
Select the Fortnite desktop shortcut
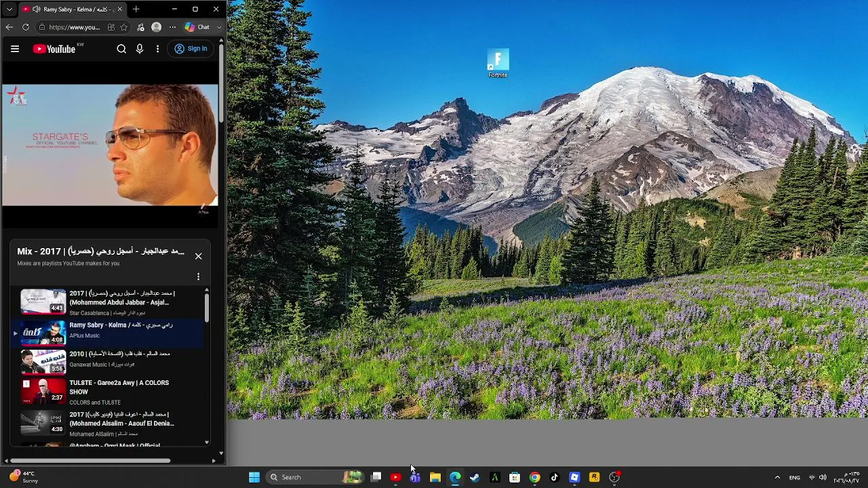pyautogui.click(x=498, y=63)
